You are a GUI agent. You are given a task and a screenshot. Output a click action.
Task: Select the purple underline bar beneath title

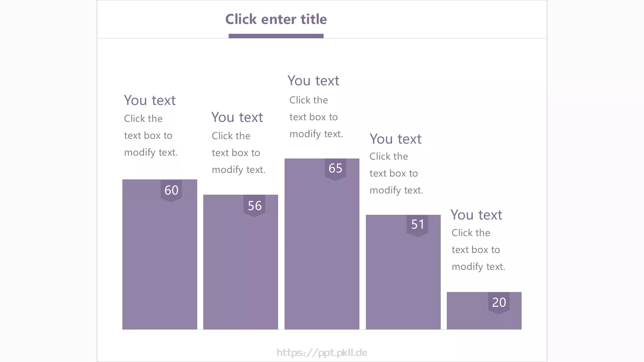coord(276,36)
